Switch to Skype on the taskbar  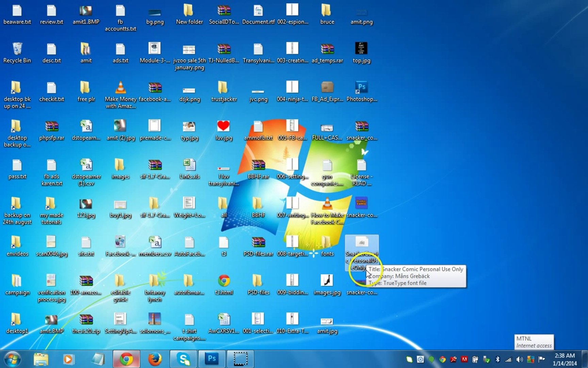click(183, 359)
